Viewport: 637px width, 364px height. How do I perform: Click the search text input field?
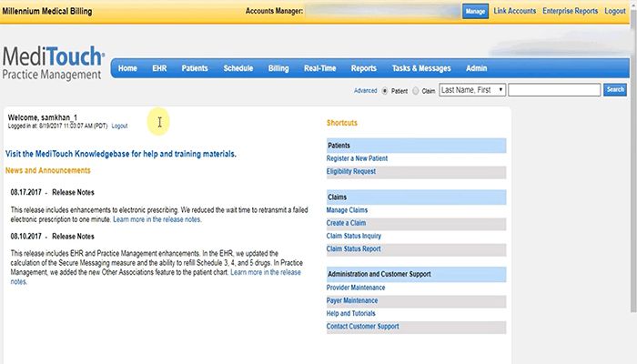[x=553, y=90]
